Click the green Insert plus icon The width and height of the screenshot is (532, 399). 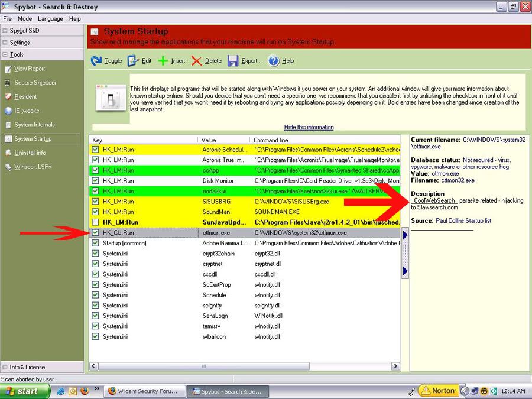[x=163, y=61]
